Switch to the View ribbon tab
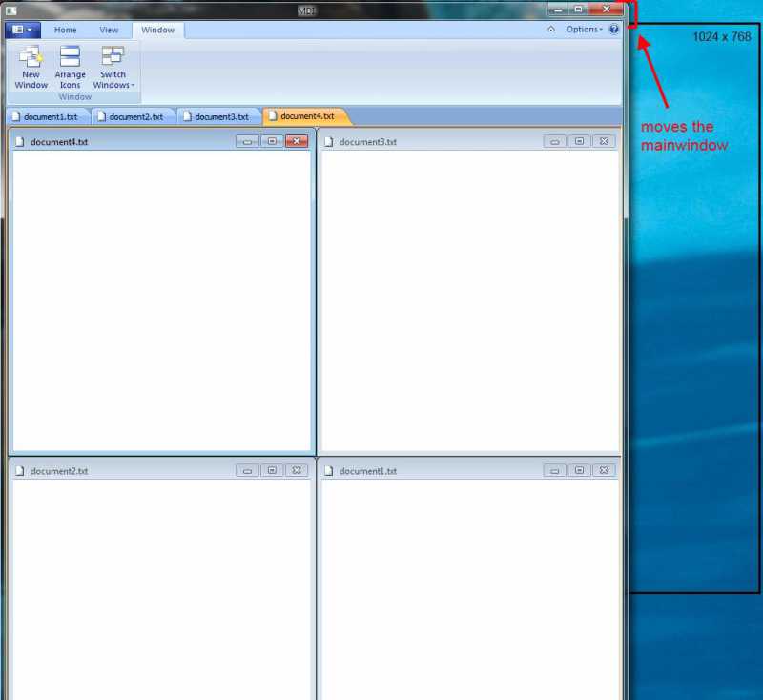This screenshot has height=700, width=763. pos(109,30)
